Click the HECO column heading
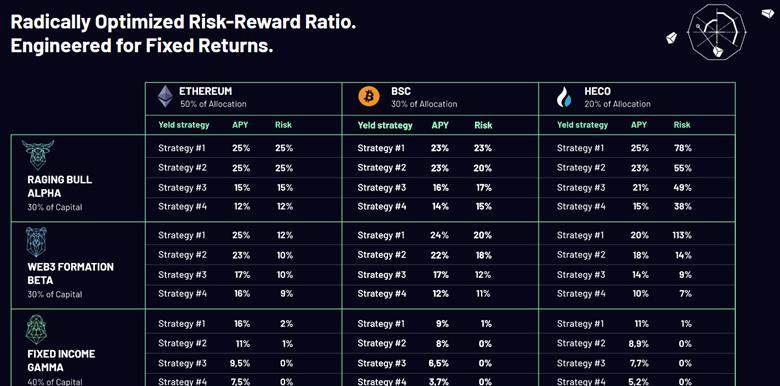Image resolution: width=780 pixels, height=386 pixels. [x=597, y=92]
